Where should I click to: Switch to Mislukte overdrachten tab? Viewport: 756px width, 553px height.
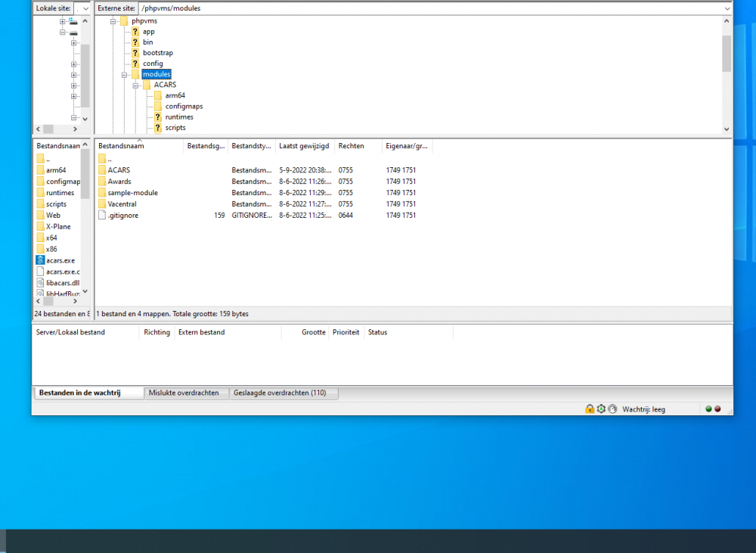184,393
